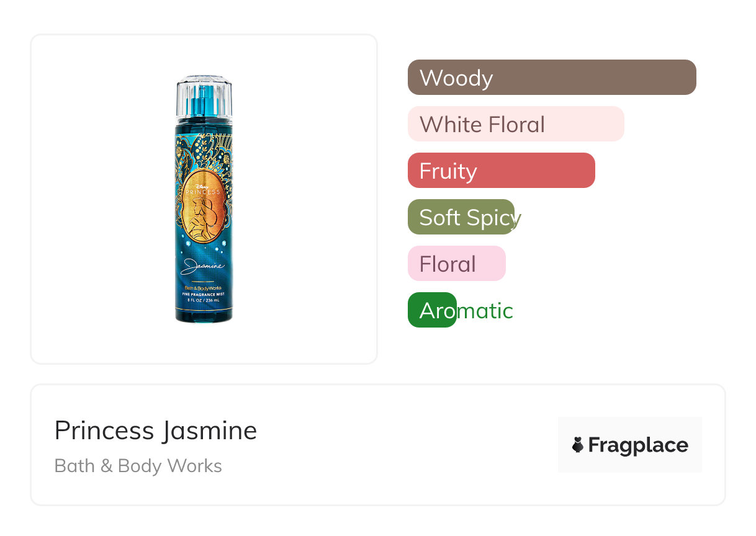Click the floral pattern at bottle top

[x=203, y=146]
